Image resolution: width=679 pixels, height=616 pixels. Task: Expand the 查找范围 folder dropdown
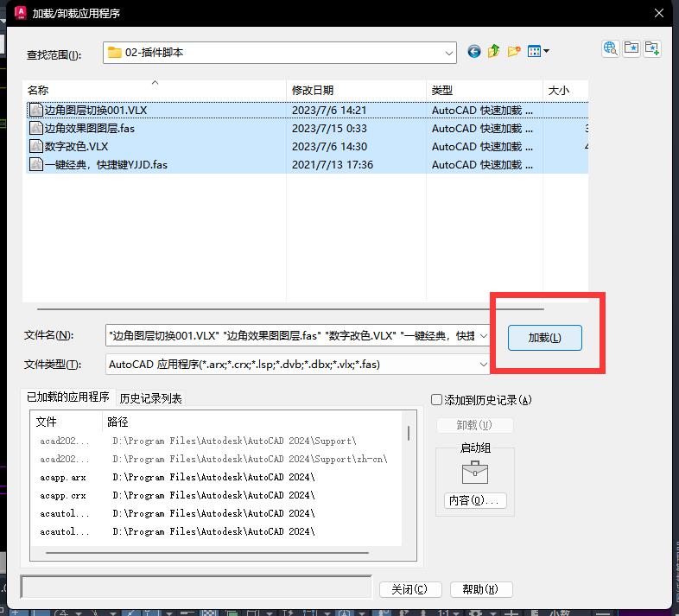[449, 53]
